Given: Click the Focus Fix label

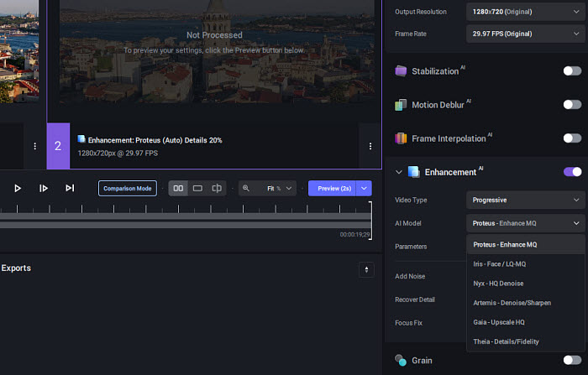Looking at the screenshot, I should point(408,323).
